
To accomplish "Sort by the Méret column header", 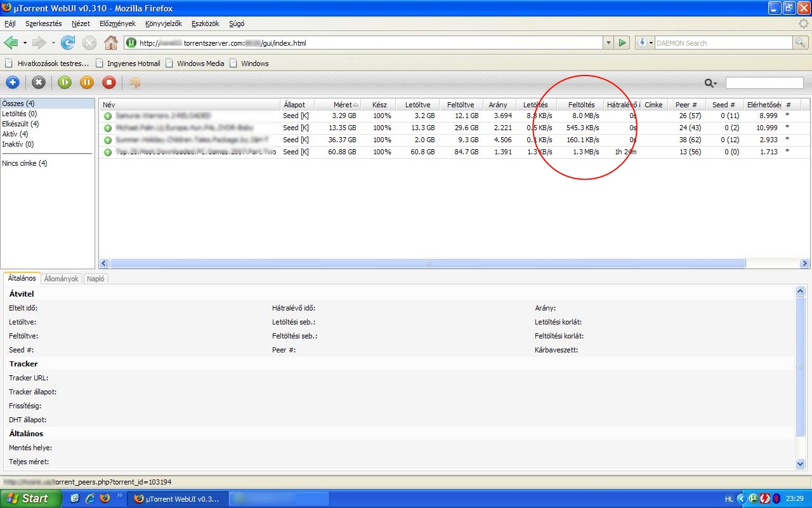I will (343, 105).
